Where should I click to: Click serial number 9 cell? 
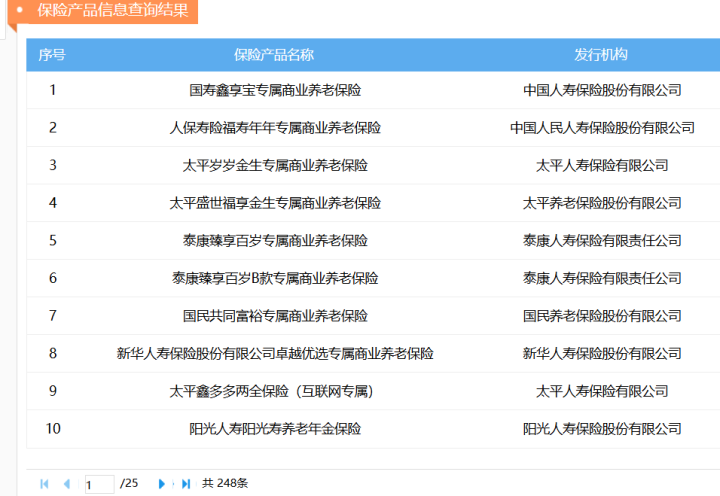click(53, 391)
